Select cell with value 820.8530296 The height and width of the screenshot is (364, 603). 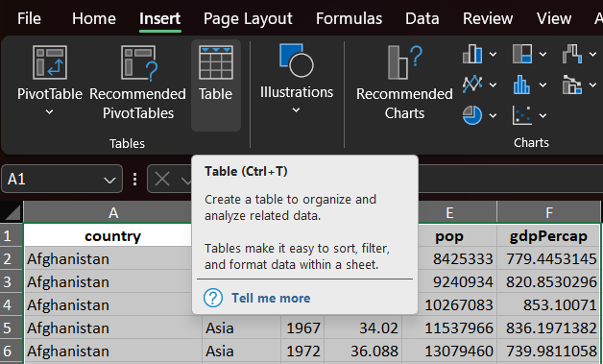click(548, 281)
